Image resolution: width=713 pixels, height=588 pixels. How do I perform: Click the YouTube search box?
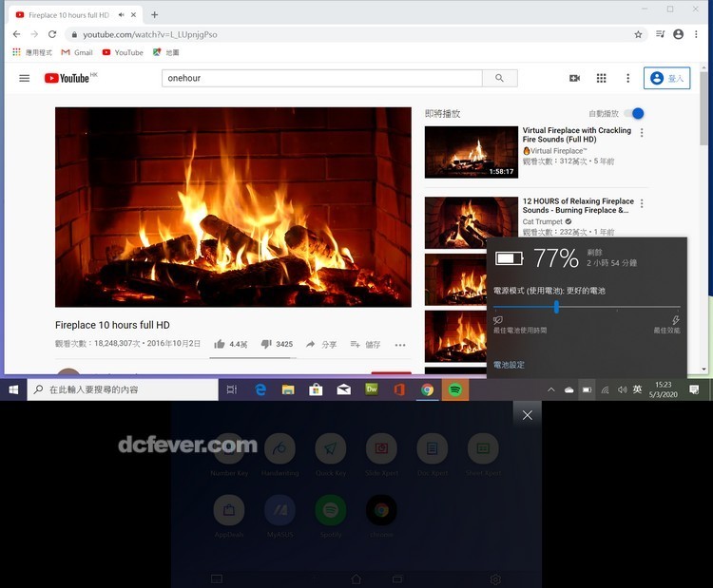coord(322,78)
